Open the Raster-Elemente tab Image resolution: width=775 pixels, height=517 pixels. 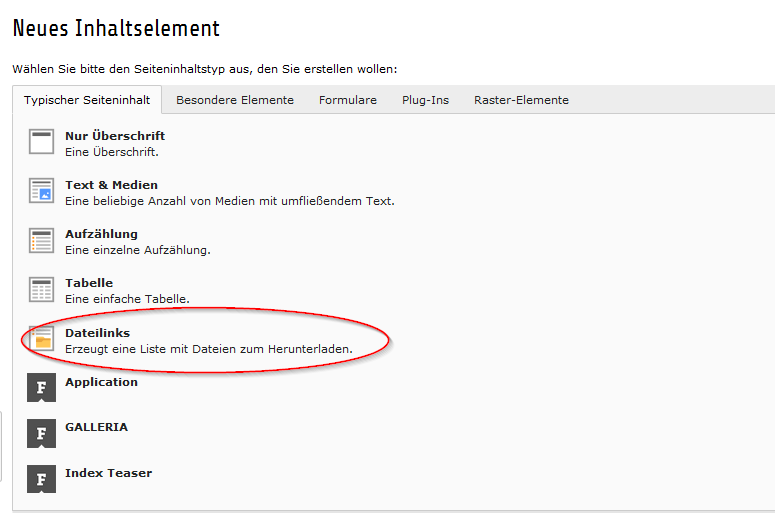pos(521,100)
